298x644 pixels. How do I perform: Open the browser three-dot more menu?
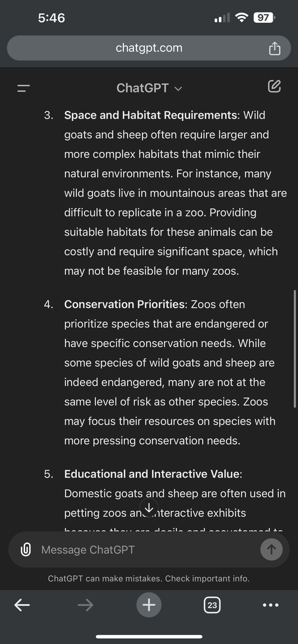[x=271, y=605]
